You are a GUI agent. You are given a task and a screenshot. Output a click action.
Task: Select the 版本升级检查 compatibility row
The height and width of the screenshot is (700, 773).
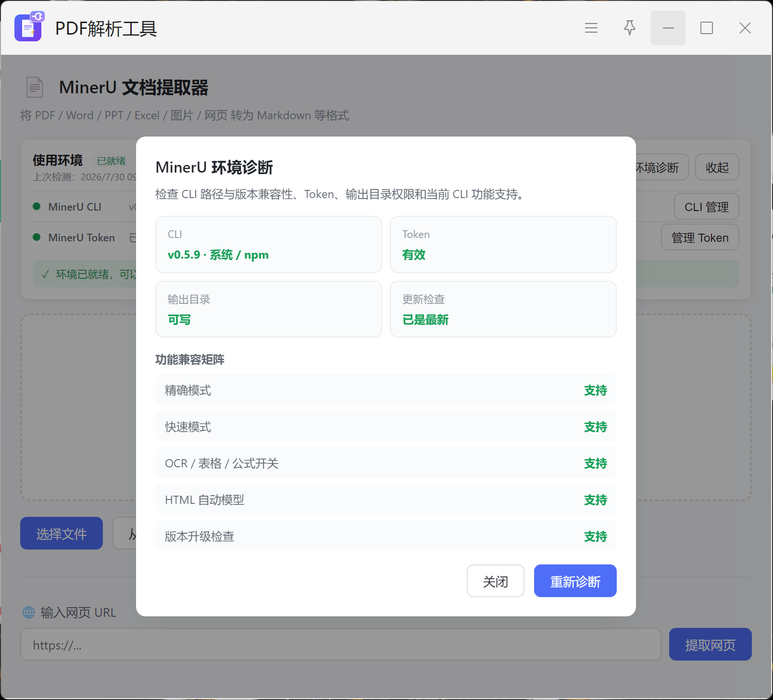386,536
